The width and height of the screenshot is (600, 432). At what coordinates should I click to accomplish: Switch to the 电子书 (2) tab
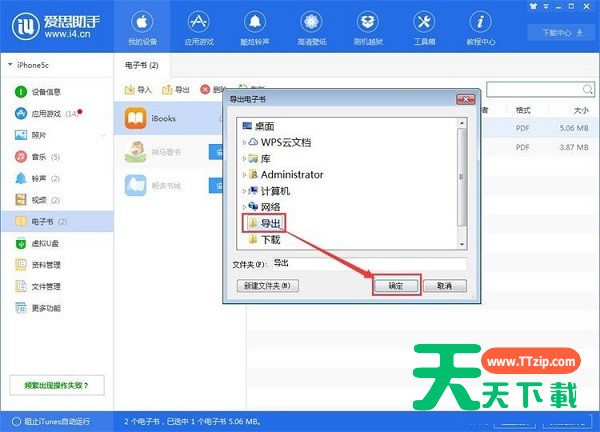[142, 65]
